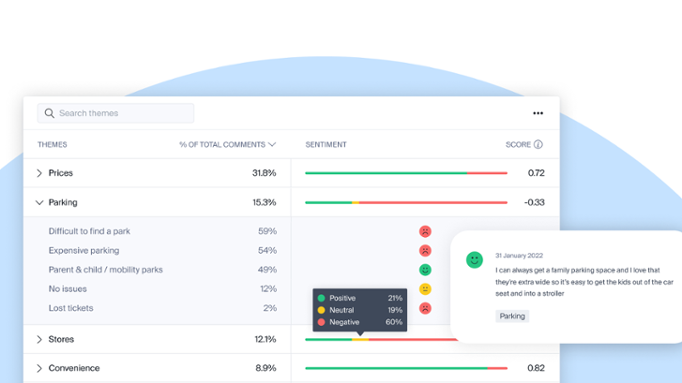Click the SENTIMENT column header

326,144
